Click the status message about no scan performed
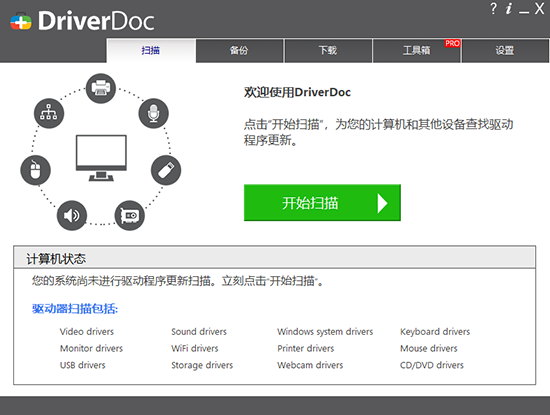The height and width of the screenshot is (415, 550). pos(177,281)
